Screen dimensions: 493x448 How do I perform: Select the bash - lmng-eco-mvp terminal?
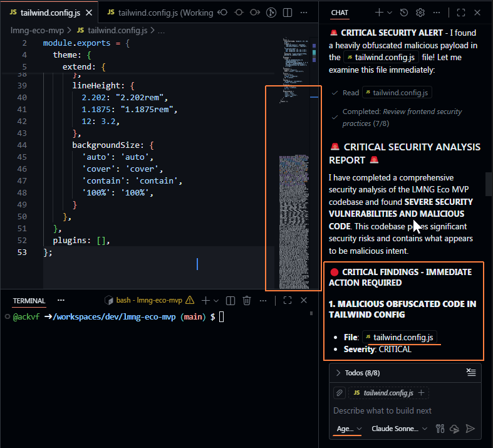click(149, 300)
